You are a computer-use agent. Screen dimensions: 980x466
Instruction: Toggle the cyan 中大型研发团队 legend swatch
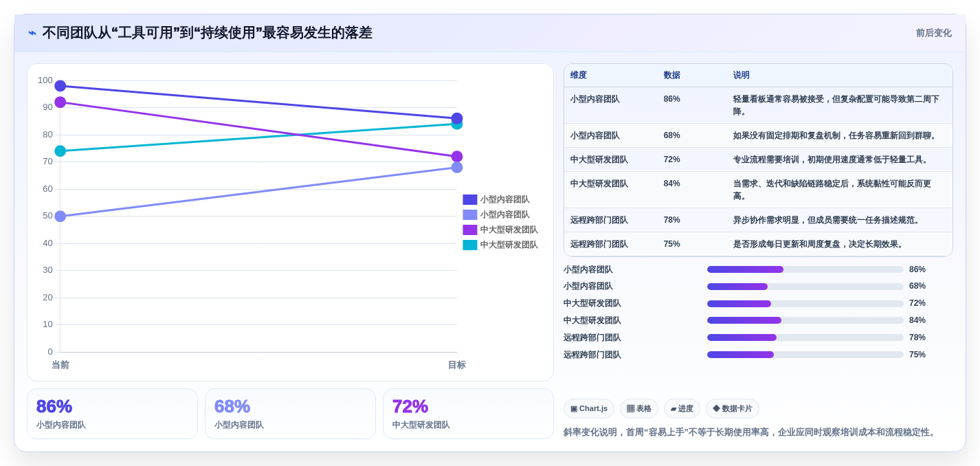pyautogui.click(x=470, y=245)
